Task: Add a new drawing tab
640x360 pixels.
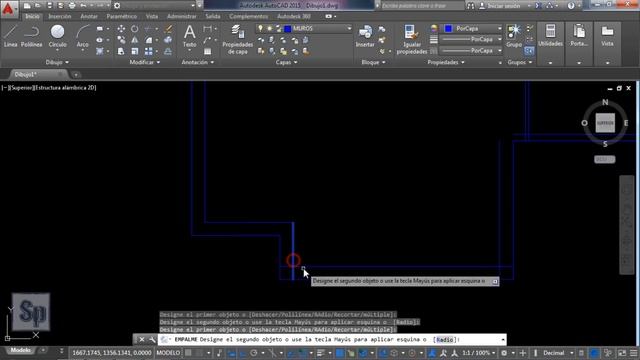Action: tap(76, 75)
